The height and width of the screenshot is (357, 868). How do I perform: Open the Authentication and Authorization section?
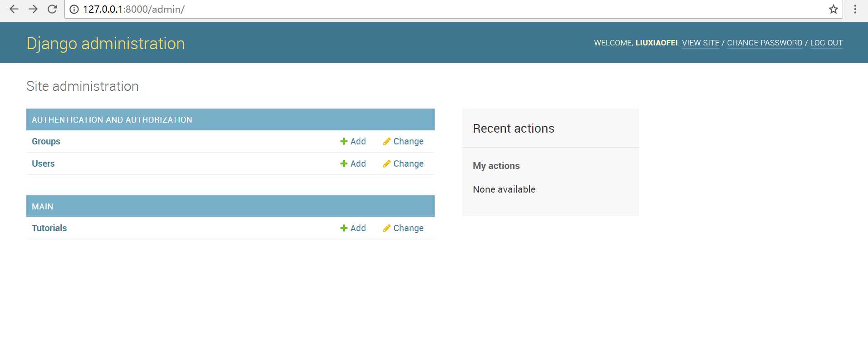(x=112, y=120)
